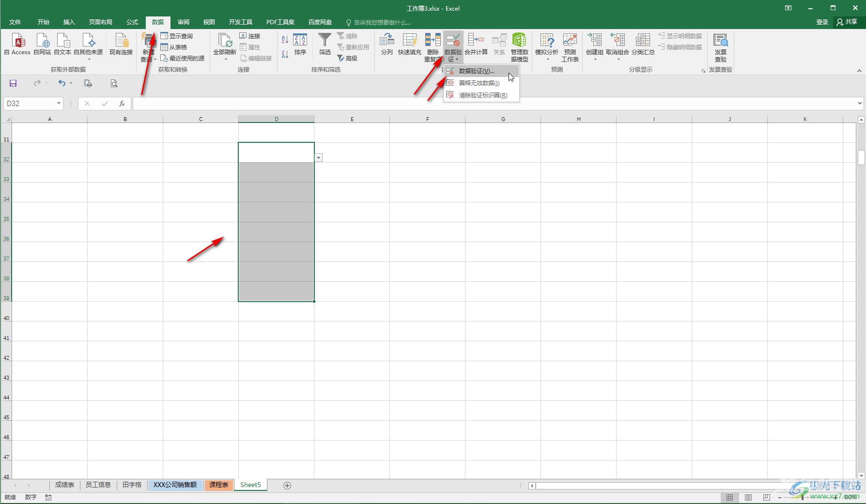Click the Consolidate (合并计算) icon
The height and width of the screenshot is (504, 866).
[x=476, y=44]
